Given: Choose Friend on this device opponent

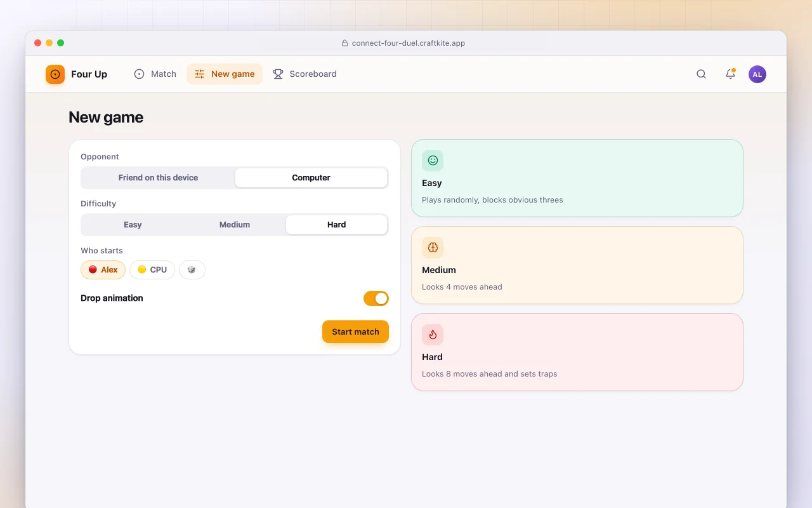Looking at the screenshot, I should point(158,178).
